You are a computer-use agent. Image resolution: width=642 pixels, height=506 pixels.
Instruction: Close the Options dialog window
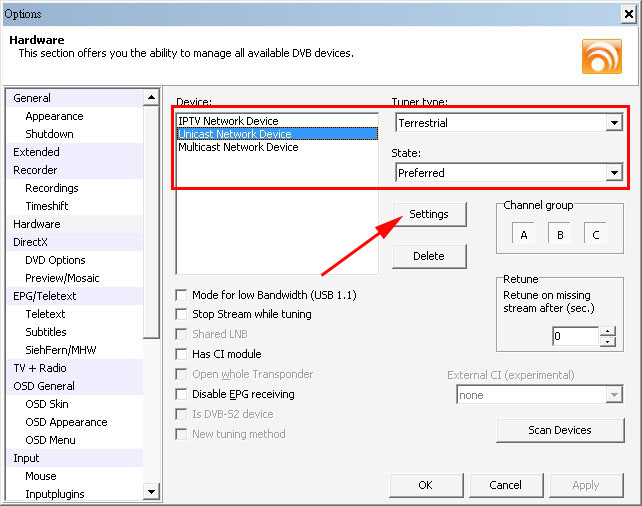626,12
